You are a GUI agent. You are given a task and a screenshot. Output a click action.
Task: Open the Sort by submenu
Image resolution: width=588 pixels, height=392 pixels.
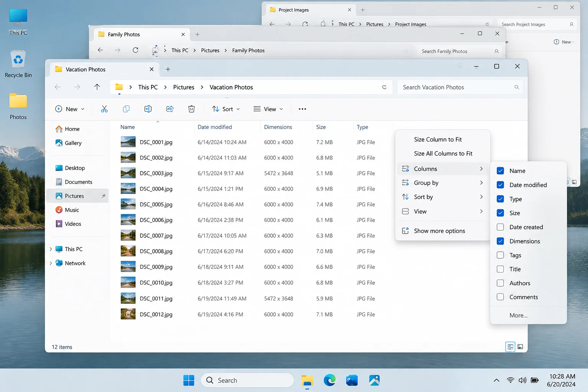coord(443,197)
